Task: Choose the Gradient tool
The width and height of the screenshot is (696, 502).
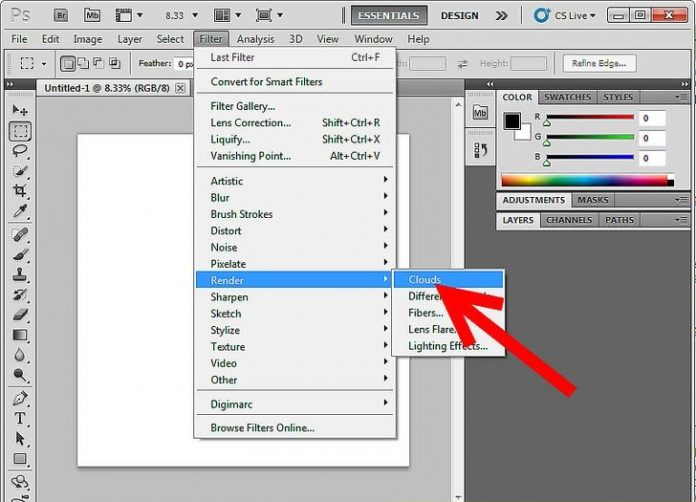Action: (20, 335)
